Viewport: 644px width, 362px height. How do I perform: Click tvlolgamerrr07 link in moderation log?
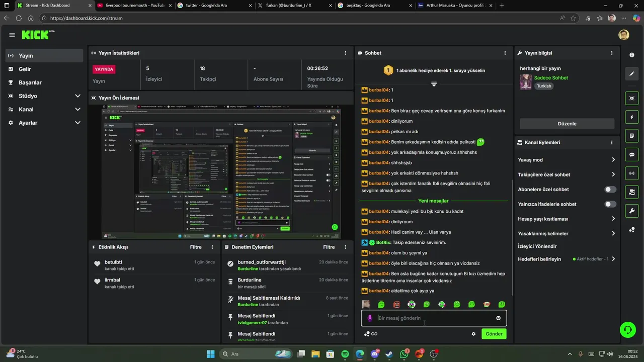pyautogui.click(x=252, y=323)
